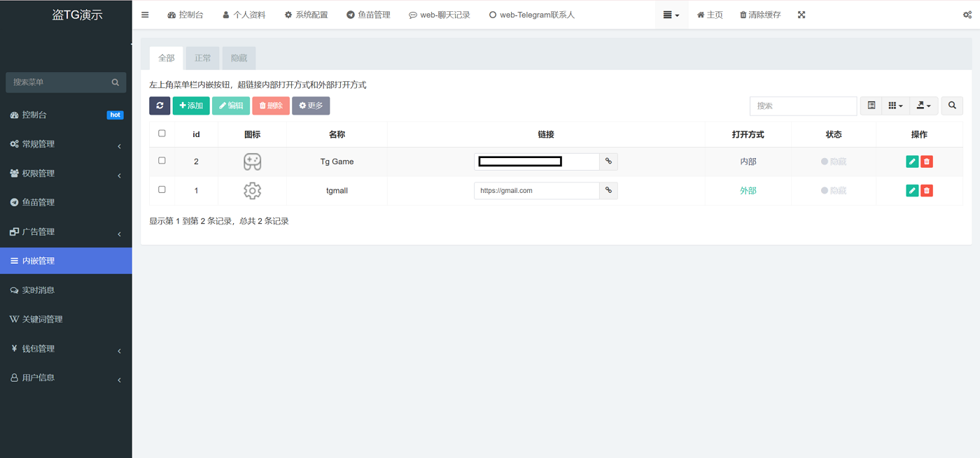Click the red trash icon for tgmall
This screenshot has width=980, height=458.
coord(927,191)
